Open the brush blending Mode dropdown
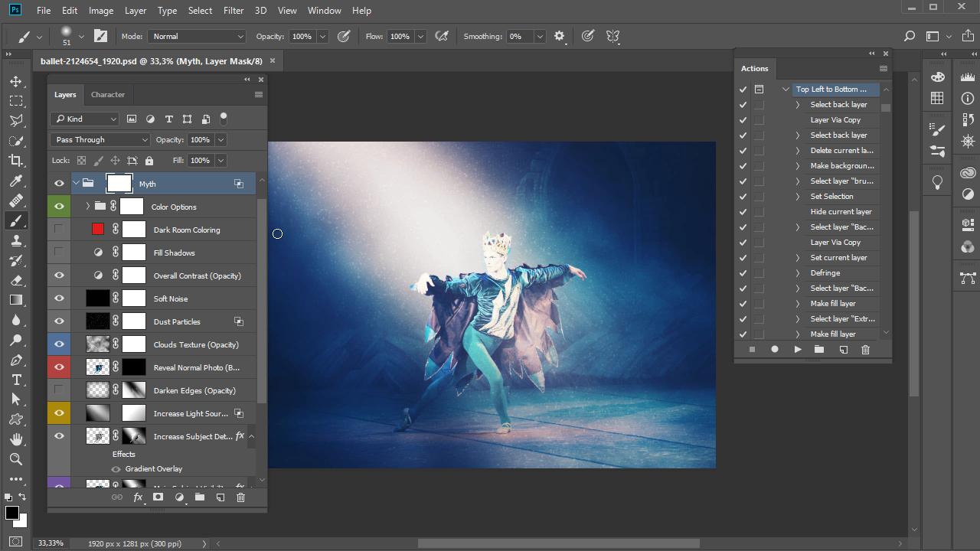The image size is (980, 551). [198, 36]
